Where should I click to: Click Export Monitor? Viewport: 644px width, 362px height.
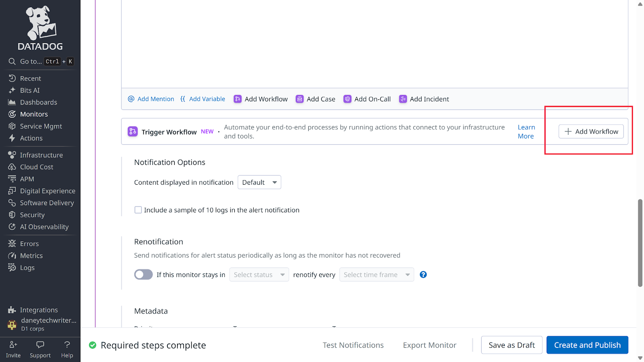tap(429, 345)
